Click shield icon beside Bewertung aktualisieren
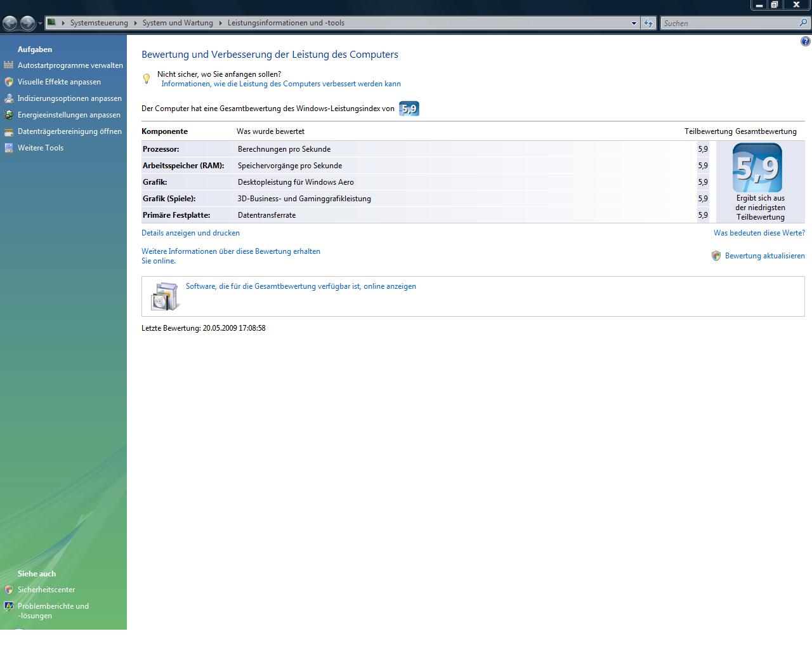 [x=716, y=256]
